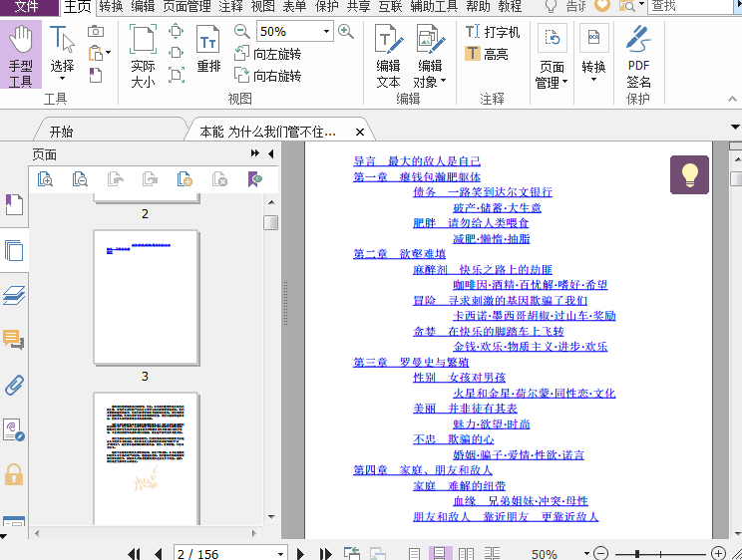
Task: Set view to Actual Size (实际大小)
Action: click(143, 56)
